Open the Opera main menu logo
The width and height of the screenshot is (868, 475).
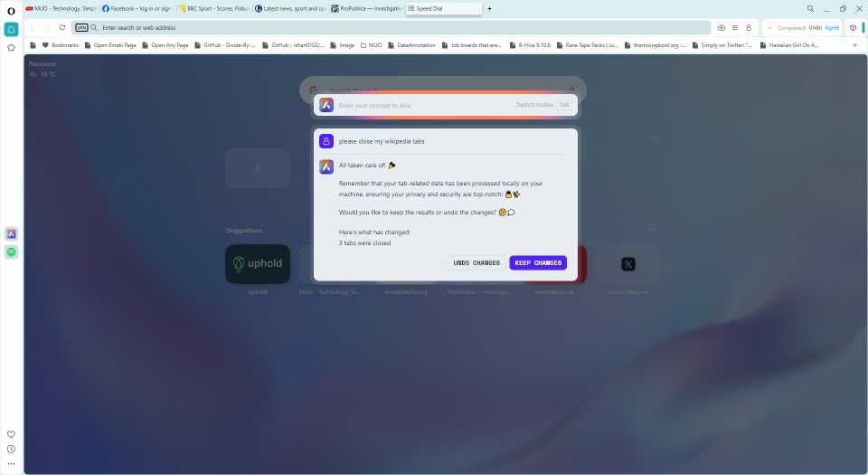coord(11,11)
